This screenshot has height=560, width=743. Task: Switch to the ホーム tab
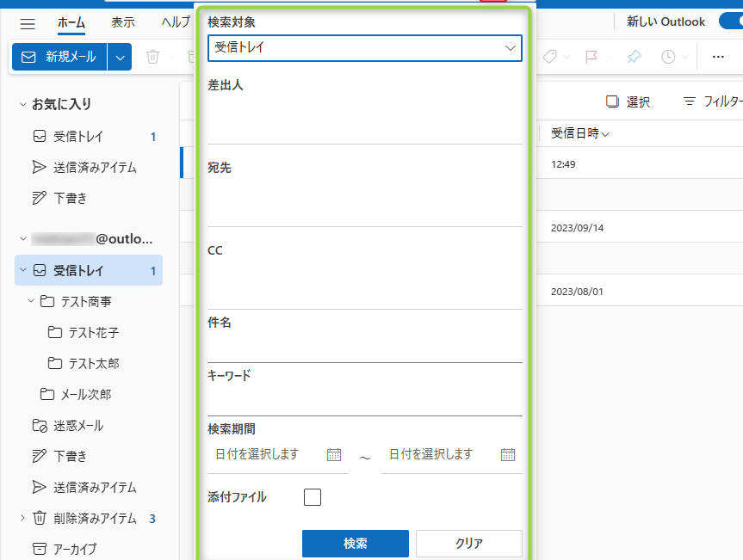(x=71, y=22)
